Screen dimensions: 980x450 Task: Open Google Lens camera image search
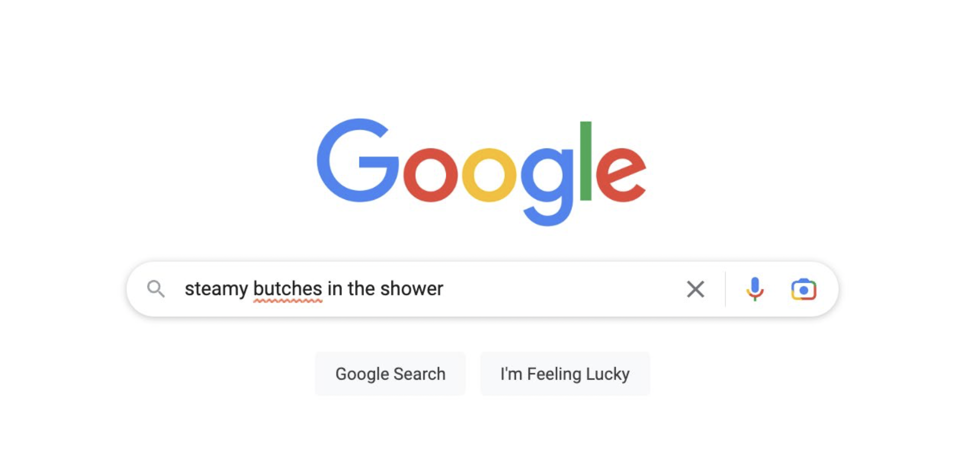(803, 289)
